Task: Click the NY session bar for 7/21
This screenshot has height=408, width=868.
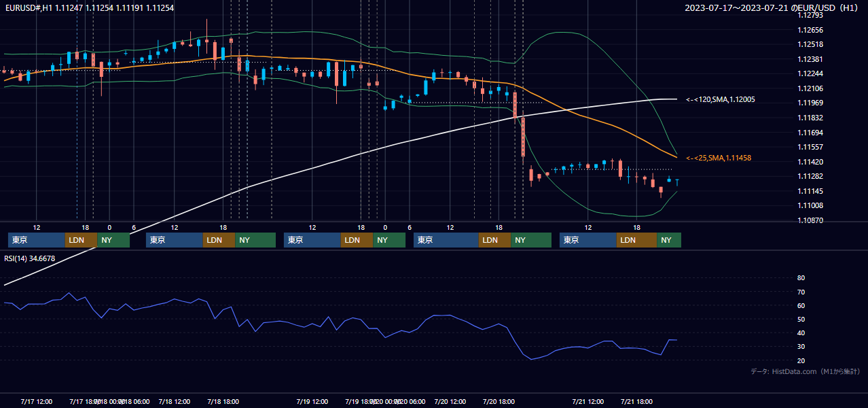Action: [669, 240]
